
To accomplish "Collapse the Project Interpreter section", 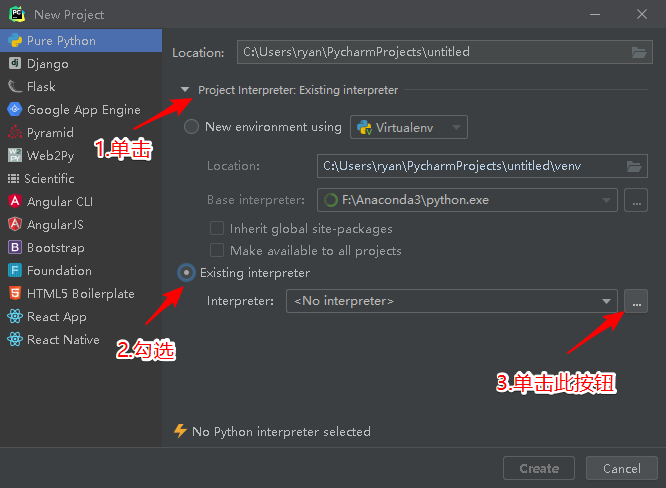I will click(185, 90).
